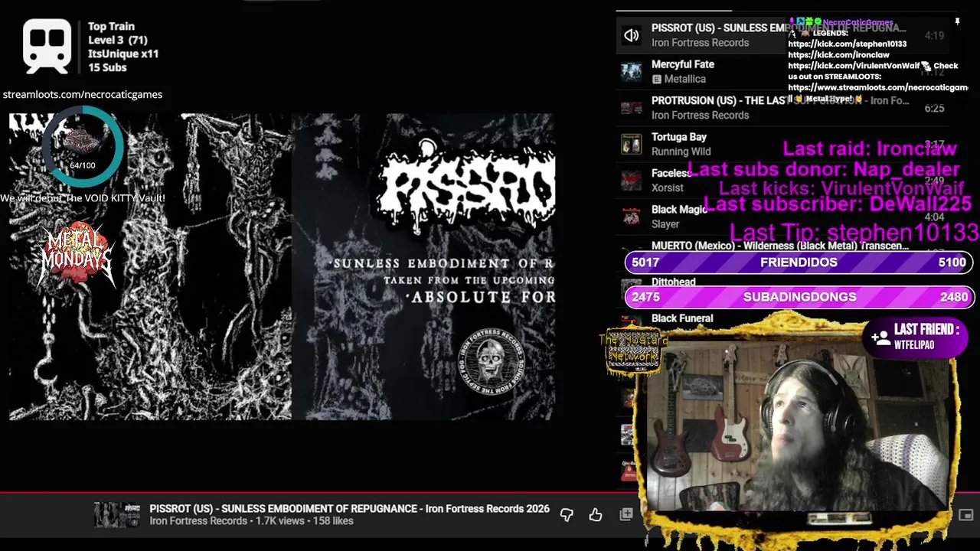Open the Slayer artist link
The image size is (980, 551).
pos(665,224)
